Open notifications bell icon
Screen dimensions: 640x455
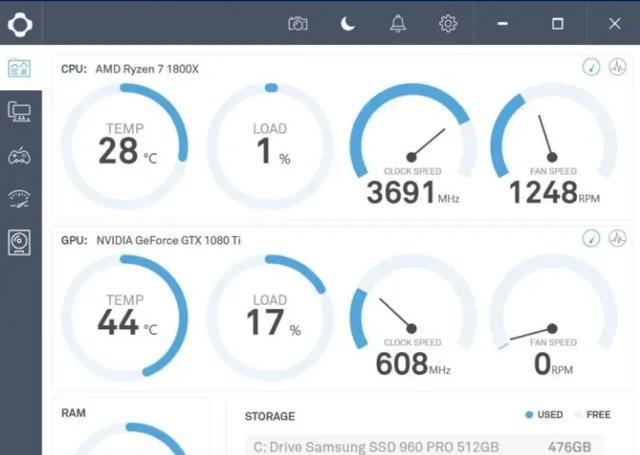click(398, 24)
